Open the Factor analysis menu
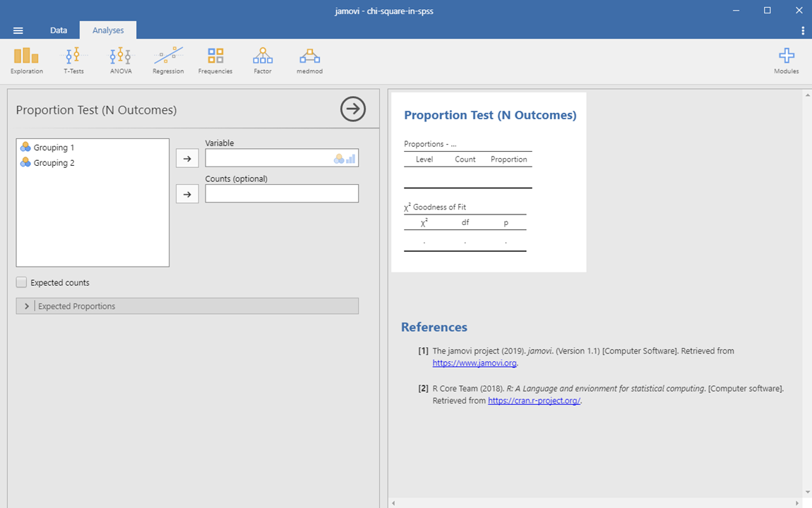The image size is (812, 508). (x=263, y=60)
